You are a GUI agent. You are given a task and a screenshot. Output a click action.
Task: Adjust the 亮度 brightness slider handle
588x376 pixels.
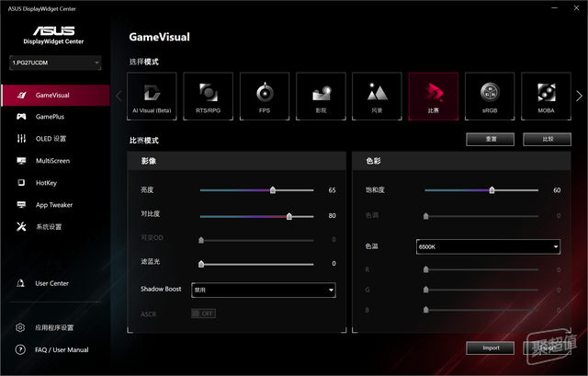273,190
